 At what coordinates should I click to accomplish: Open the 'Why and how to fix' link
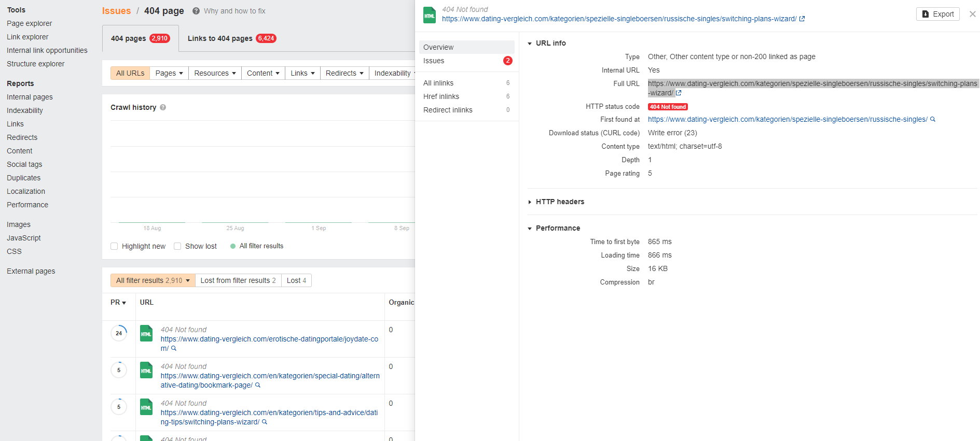pos(234,11)
